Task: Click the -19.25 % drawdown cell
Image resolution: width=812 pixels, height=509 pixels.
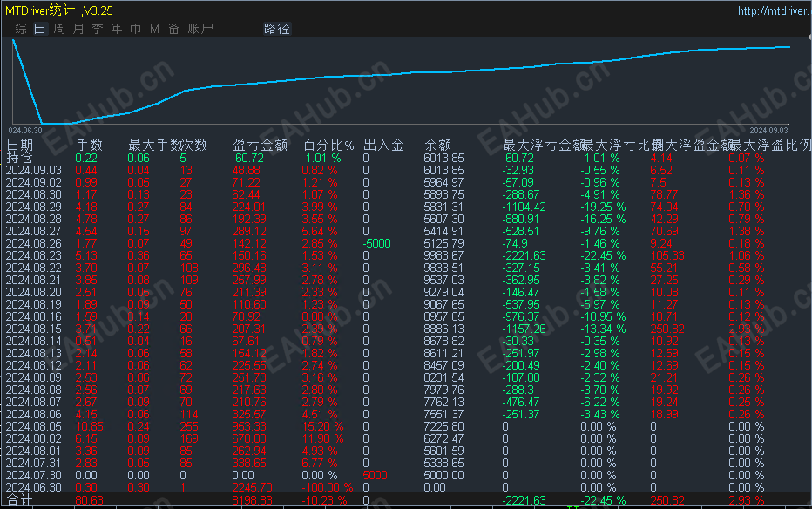Action: click(603, 207)
